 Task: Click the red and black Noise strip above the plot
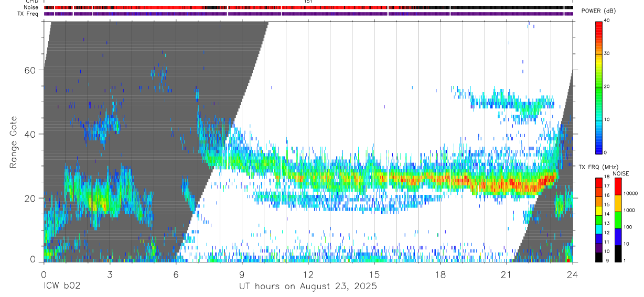308,7
